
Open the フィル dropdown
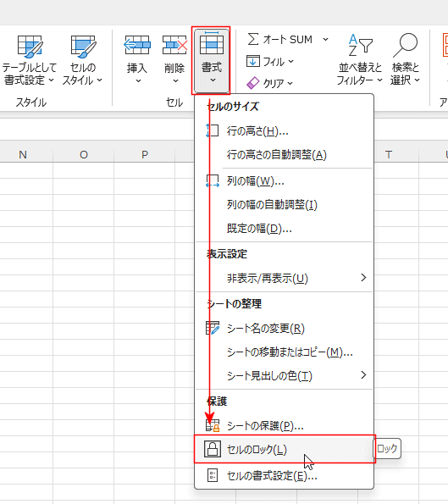270,61
